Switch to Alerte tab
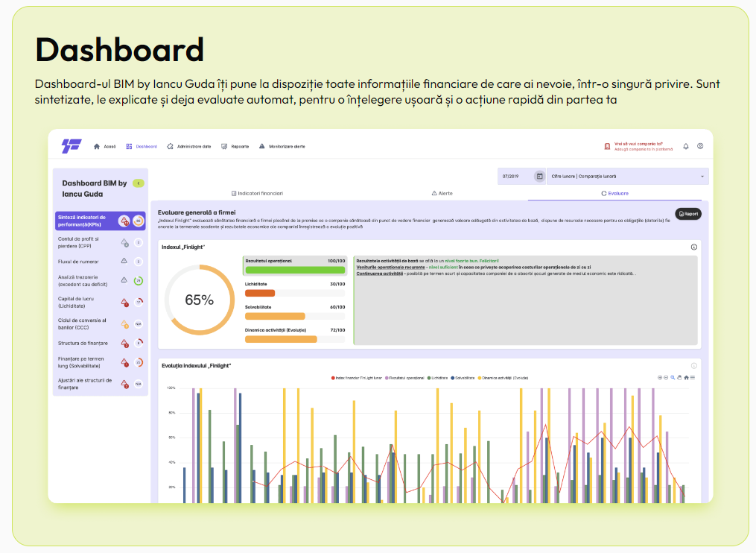Screen dimensions: 756x553 click(442, 193)
